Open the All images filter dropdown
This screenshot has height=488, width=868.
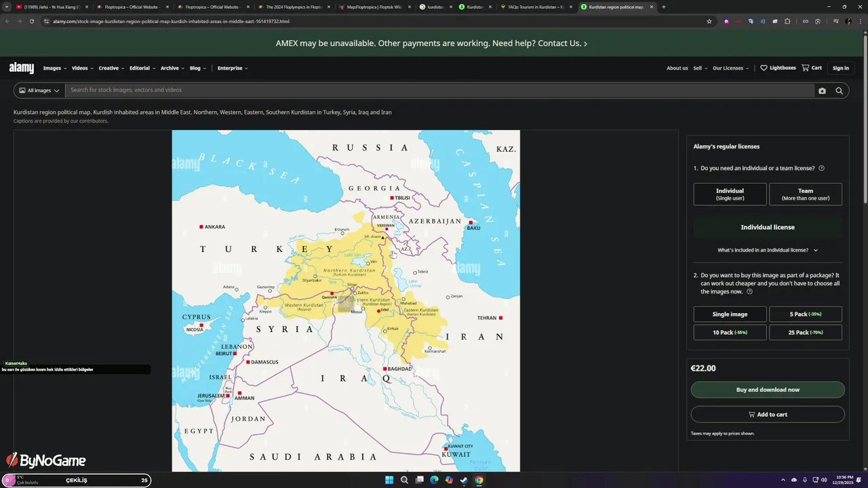39,90
